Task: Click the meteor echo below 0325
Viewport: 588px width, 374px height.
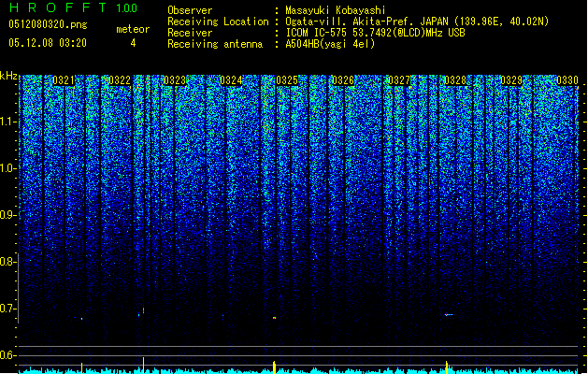Action: (275, 318)
